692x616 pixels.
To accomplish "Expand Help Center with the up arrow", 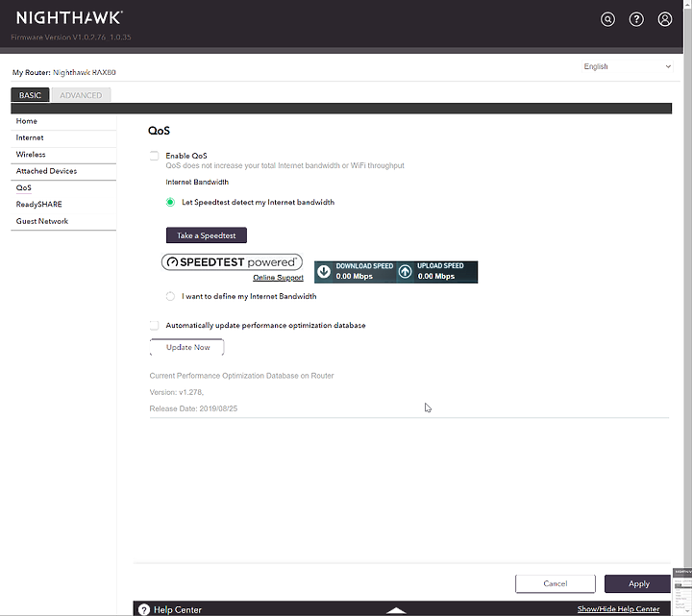I will (x=396, y=610).
